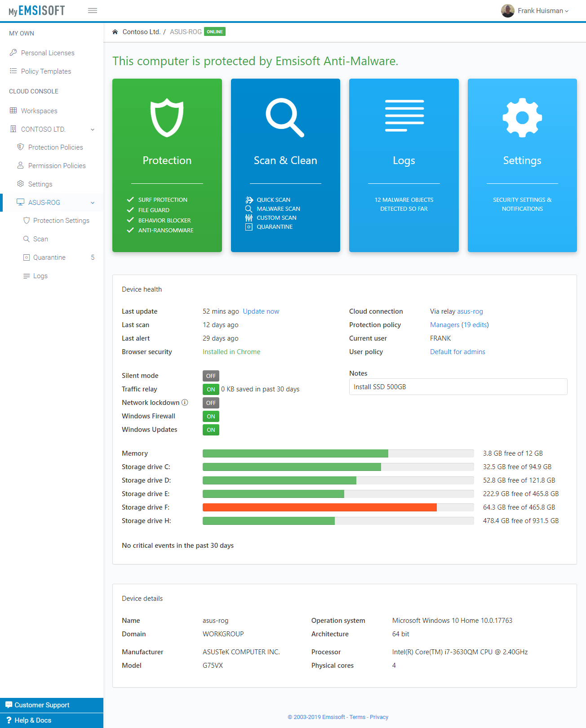Click the Custom Scan sliders icon
The height and width of the screenshot is (728, 586).
pyautogui.click(x=249, y=218)
